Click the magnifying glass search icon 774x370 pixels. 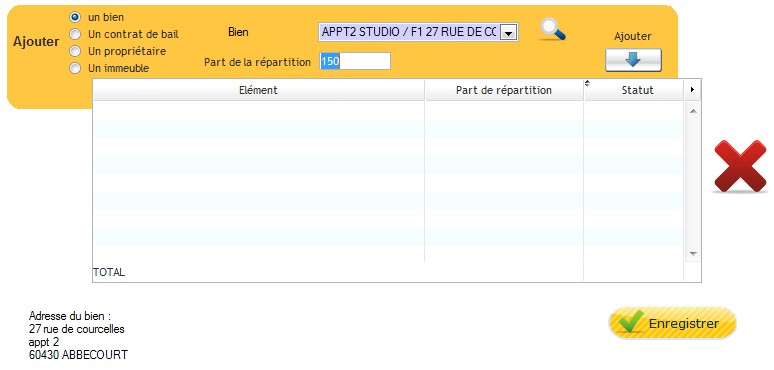coord(552,29)
